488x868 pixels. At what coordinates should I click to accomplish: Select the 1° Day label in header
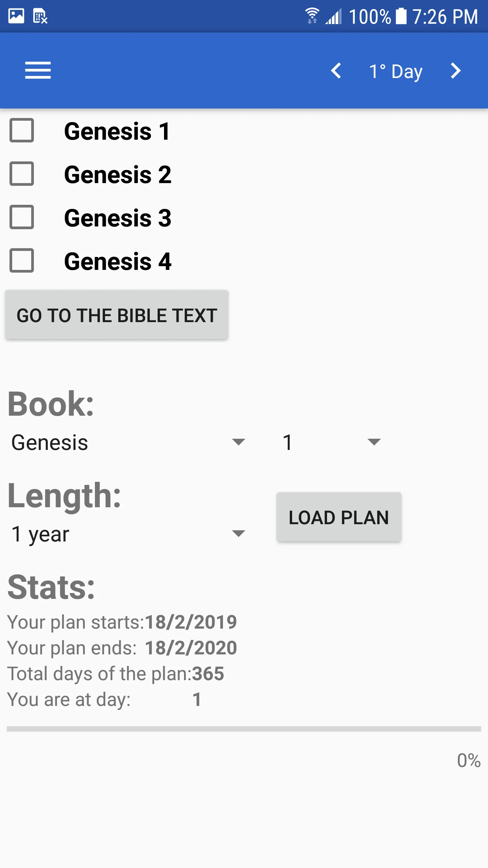click(x=396, y=71)
